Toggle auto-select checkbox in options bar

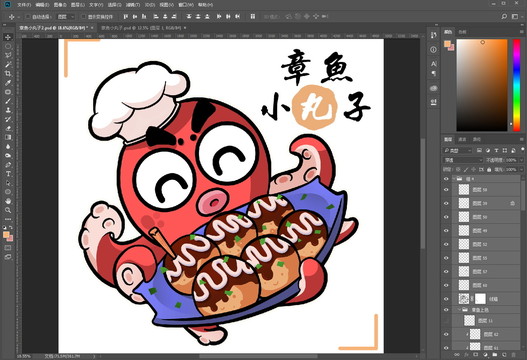(28, 16)
